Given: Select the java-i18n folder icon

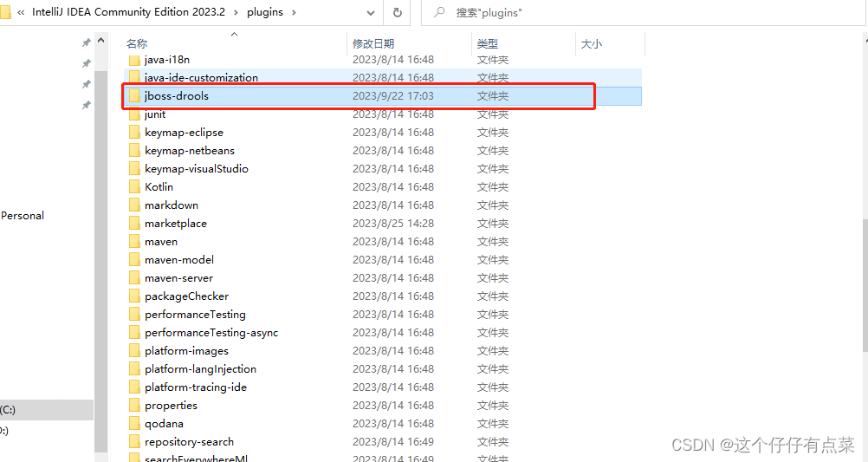Looking at the screenshot, I should tap(134, 59).
